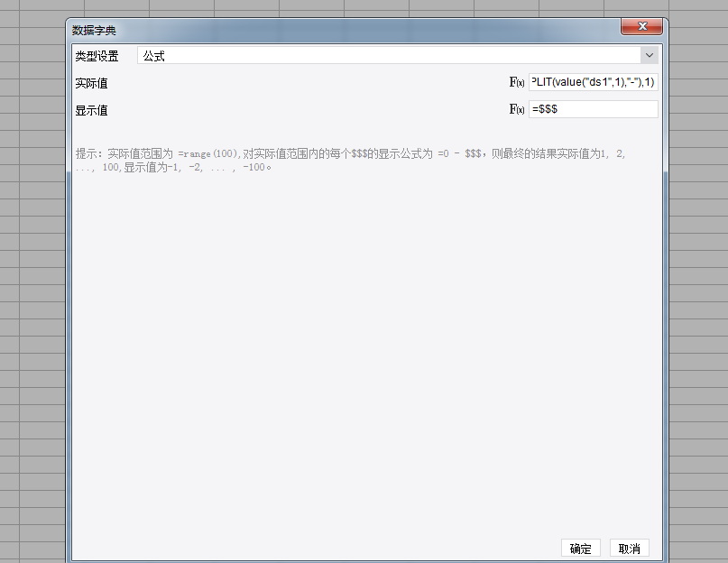Confirm the dialog with 确定

pos(580,549)
